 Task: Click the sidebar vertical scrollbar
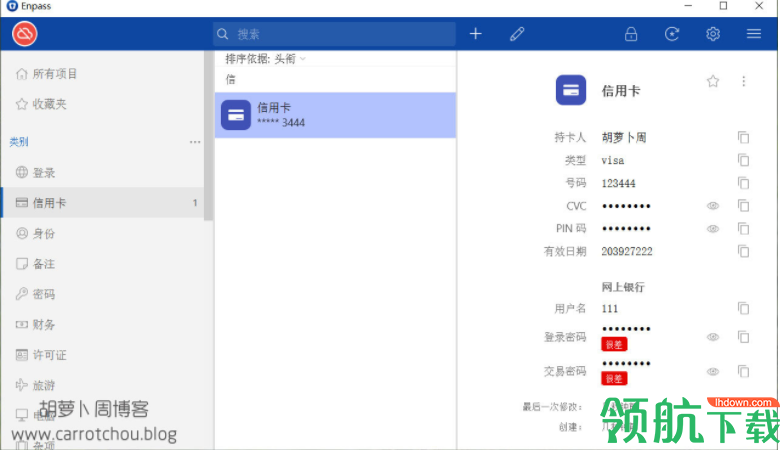(208, 135)
